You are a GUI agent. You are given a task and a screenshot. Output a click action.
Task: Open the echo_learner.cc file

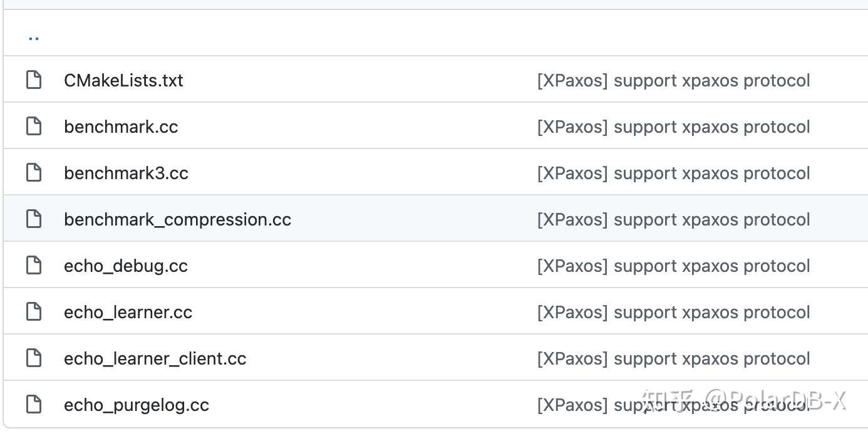click(128, 313)
